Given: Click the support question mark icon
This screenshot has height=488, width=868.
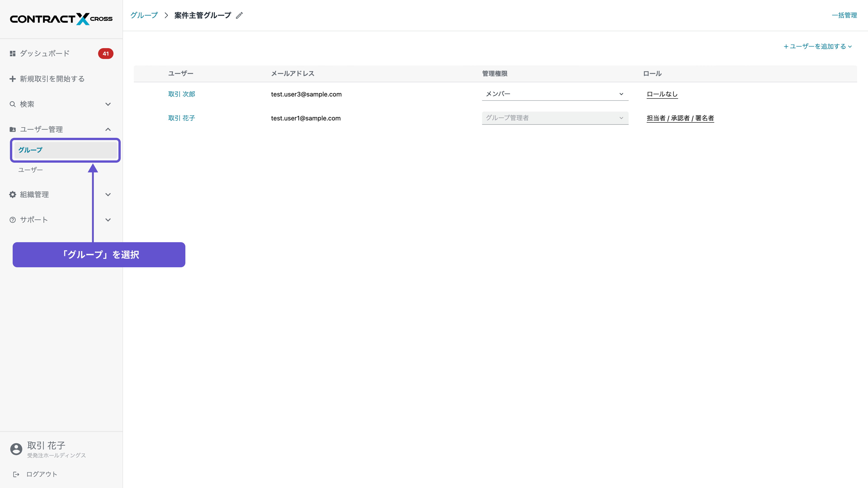Looking at the screenshot, I should click(12, 220).
